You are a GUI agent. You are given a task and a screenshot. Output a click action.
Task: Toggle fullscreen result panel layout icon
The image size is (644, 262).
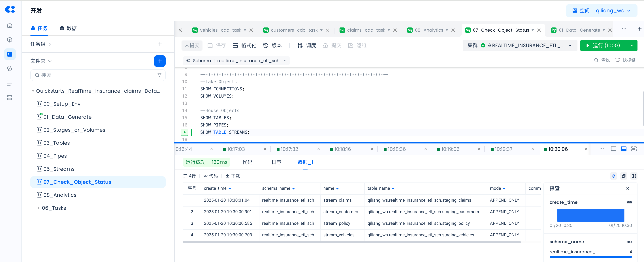(634, 149)
